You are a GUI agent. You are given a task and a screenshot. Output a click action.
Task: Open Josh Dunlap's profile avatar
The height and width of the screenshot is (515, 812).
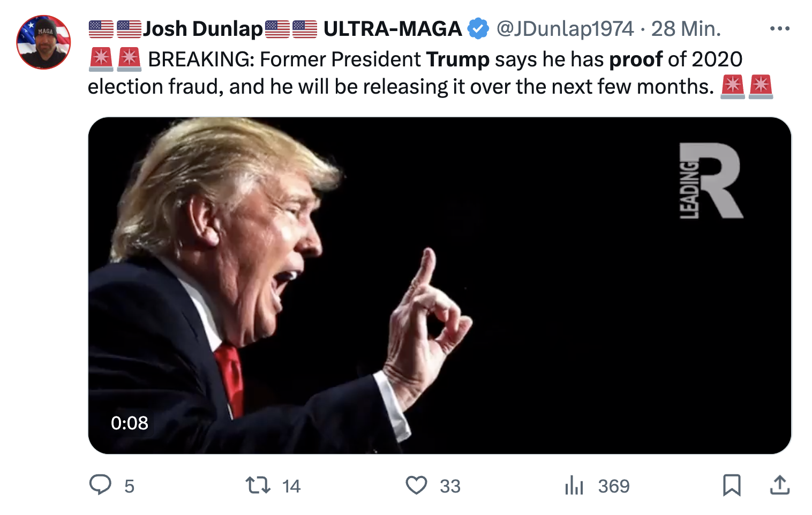[x=44, y=42]
